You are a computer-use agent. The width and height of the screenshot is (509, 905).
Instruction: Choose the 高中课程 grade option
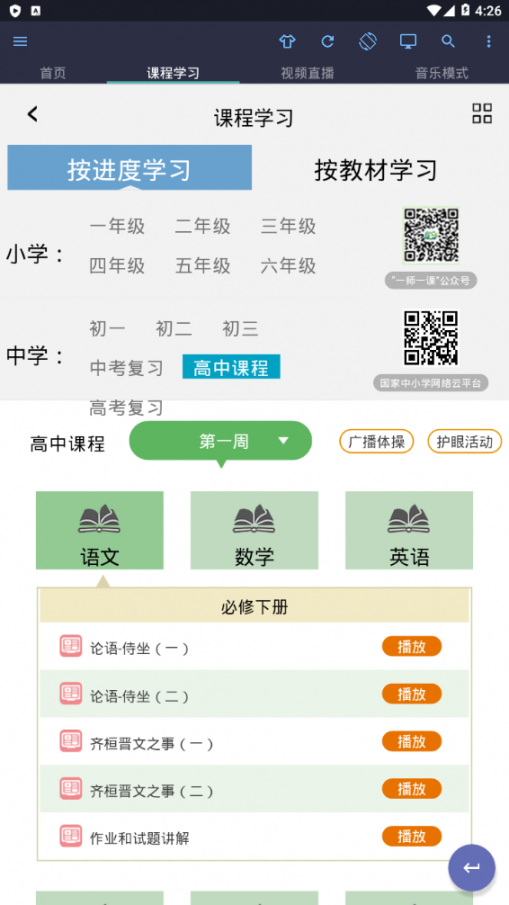tap(231, 367)
